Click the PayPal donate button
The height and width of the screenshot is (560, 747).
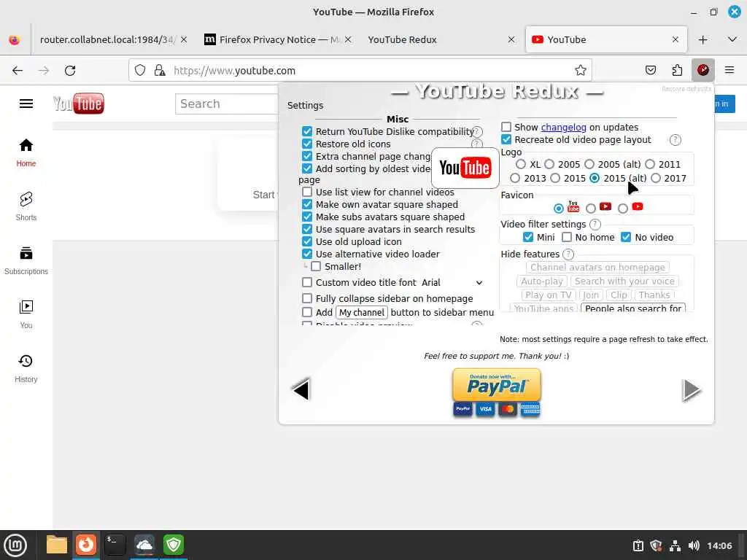[x=496, y=385]
